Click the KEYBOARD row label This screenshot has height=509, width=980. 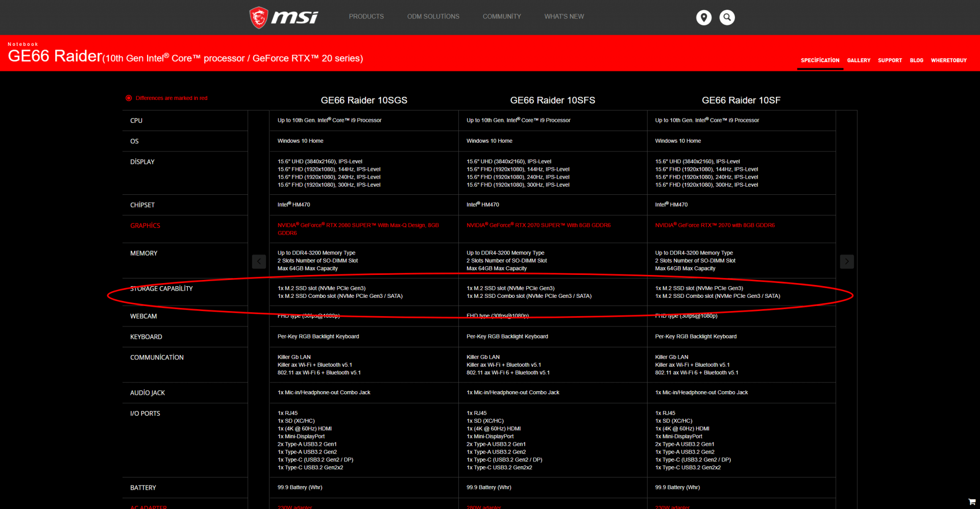(146, 337)
